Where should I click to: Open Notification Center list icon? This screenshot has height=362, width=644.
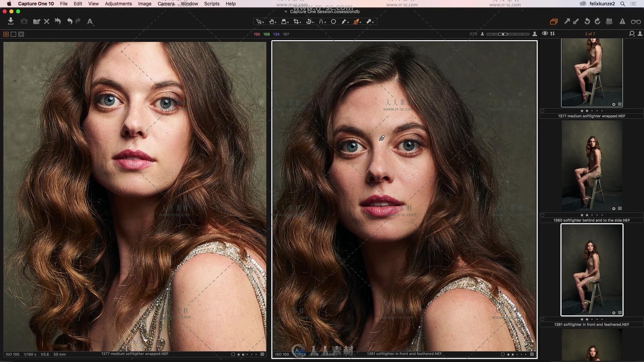pyautogui.click(x=633, y=4)
